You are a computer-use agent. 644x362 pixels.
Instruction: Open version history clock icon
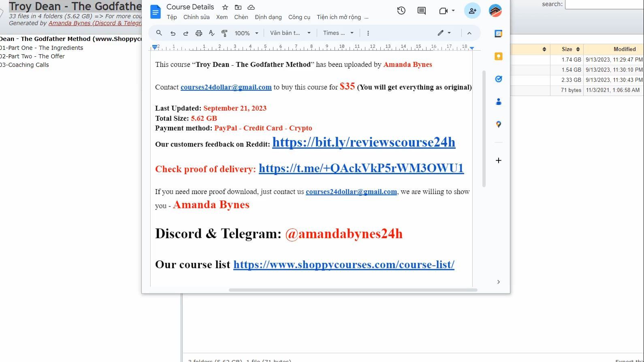pos(401,11)
